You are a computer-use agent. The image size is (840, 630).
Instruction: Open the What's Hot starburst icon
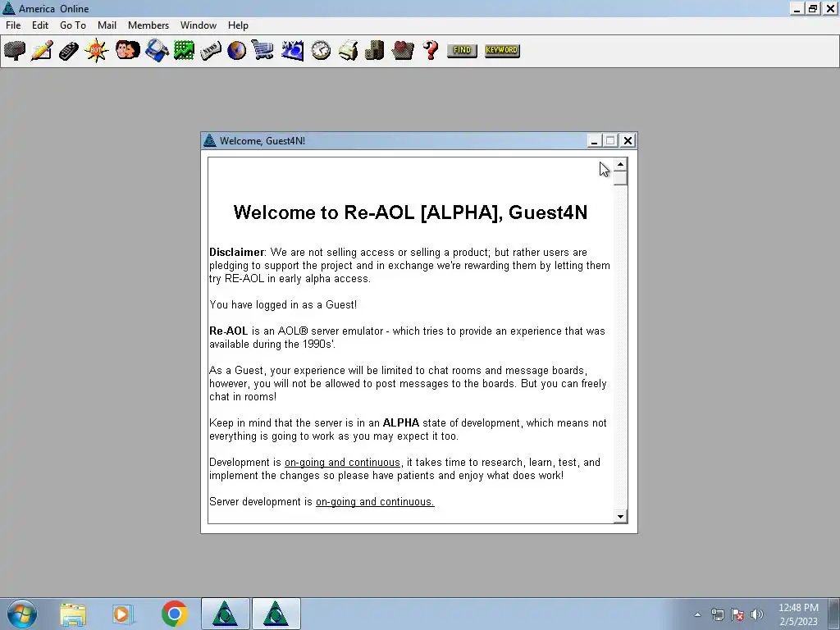click(x=97, y=50)
